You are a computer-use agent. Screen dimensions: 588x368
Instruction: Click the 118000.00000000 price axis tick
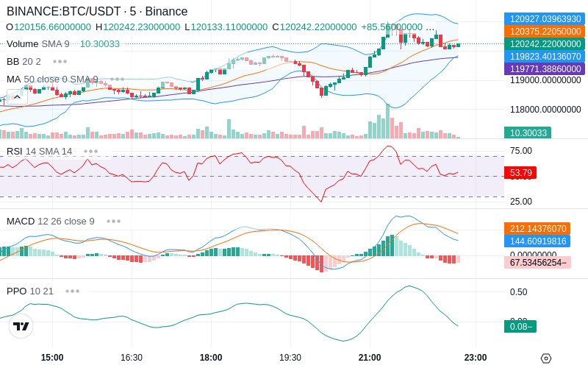[545, 110]
